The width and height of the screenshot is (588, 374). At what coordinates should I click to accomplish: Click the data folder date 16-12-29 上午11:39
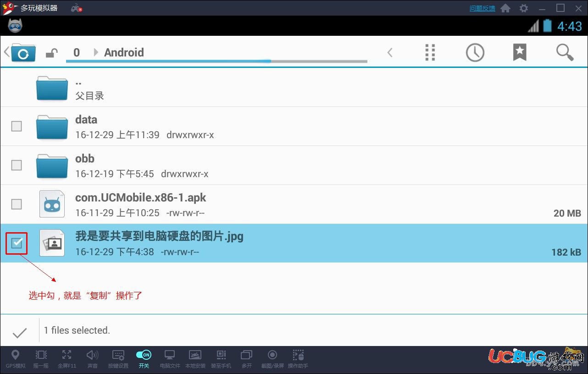117,135
